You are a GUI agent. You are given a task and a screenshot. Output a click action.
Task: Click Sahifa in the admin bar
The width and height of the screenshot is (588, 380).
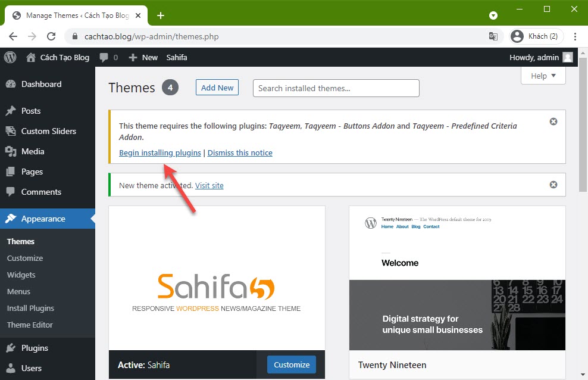coord(177,57)
